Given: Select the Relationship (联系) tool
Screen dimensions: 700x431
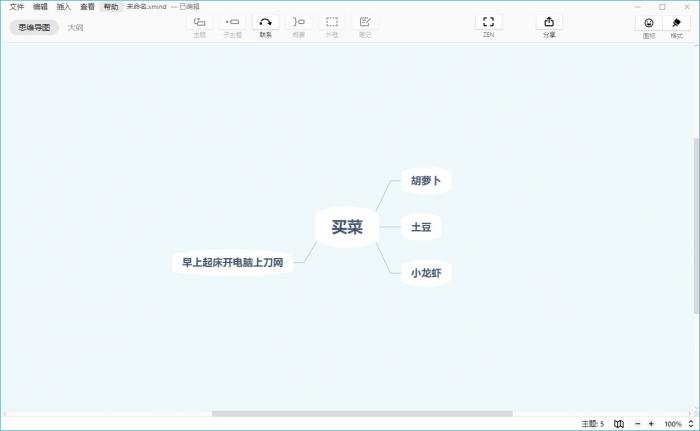Looking at the screenshot, I should (265, 22).
